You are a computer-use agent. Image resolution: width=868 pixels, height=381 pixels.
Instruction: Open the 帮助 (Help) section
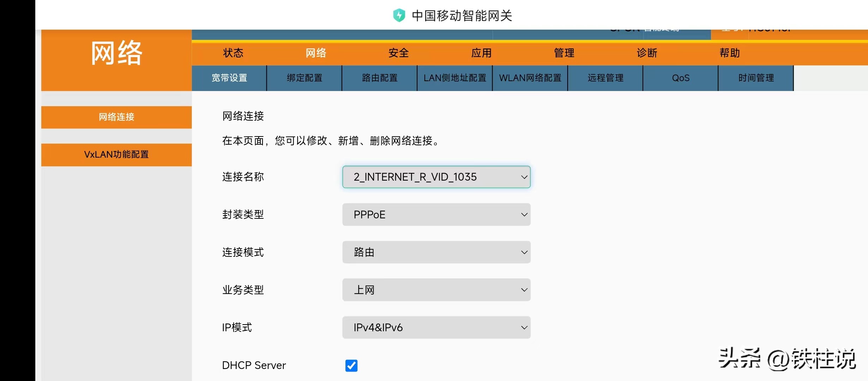(729, 53)
